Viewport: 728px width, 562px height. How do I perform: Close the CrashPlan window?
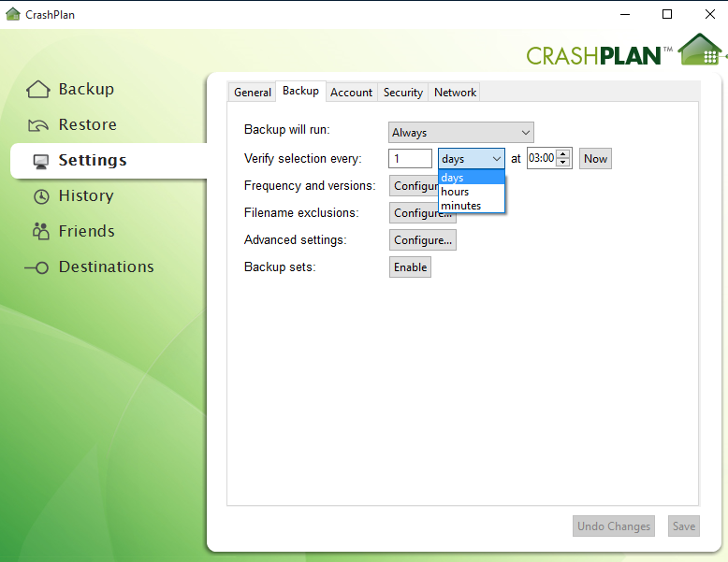click(710, 14)
